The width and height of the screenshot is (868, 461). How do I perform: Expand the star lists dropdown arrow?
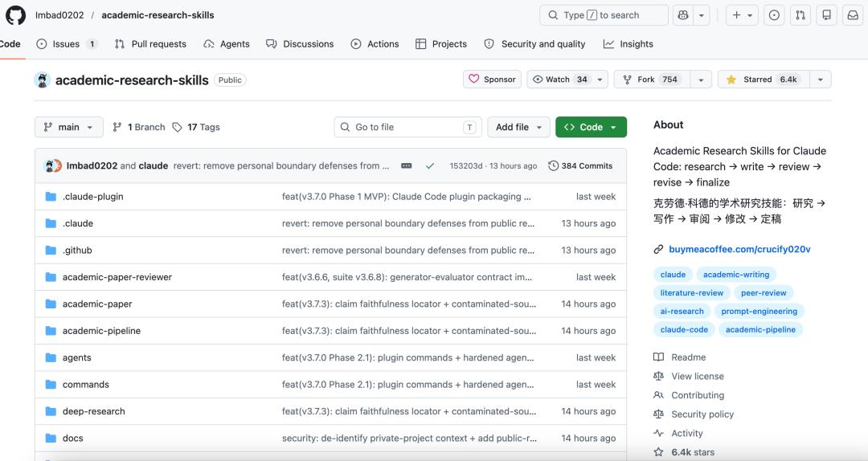pos(821,80)
